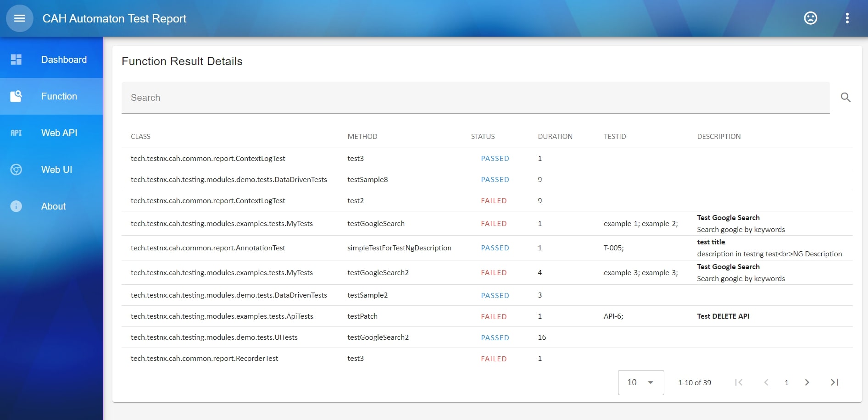Click the search magnifier icon
This screenshot has height=420, width=868.
pyautogui.click(x=846, y=97)
